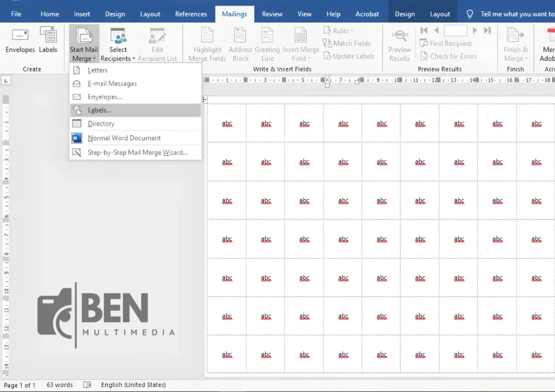Click Check for Errors button
The height and width of the screenshot is (392, 555).
448,56
